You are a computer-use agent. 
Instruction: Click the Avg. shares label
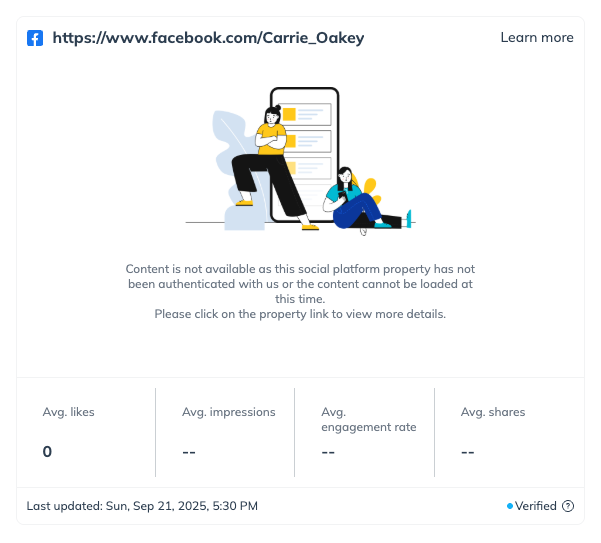coord(493,412)
